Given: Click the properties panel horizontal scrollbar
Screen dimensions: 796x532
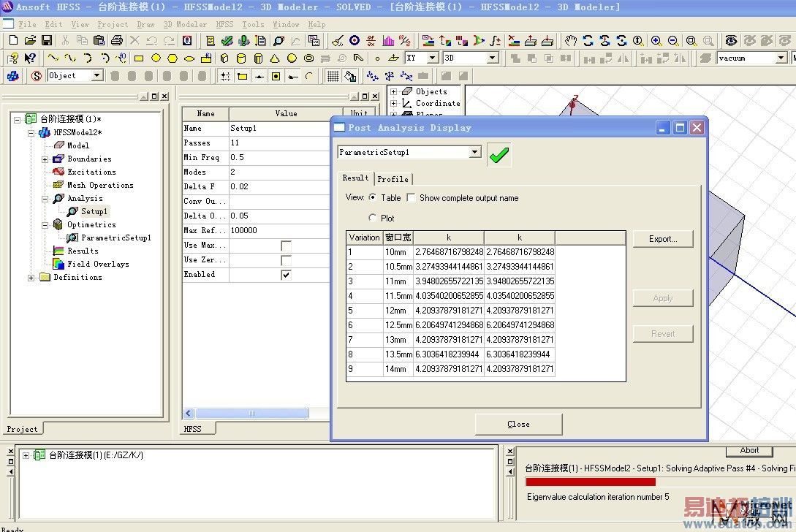Looking at the screenshot, I should pyautogui.click(x=252, y=414).
